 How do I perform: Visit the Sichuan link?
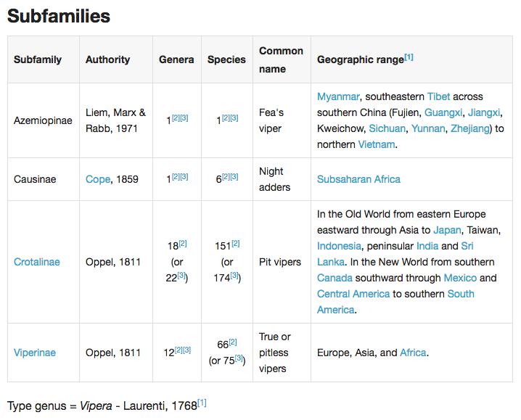(x=387, y=128)
